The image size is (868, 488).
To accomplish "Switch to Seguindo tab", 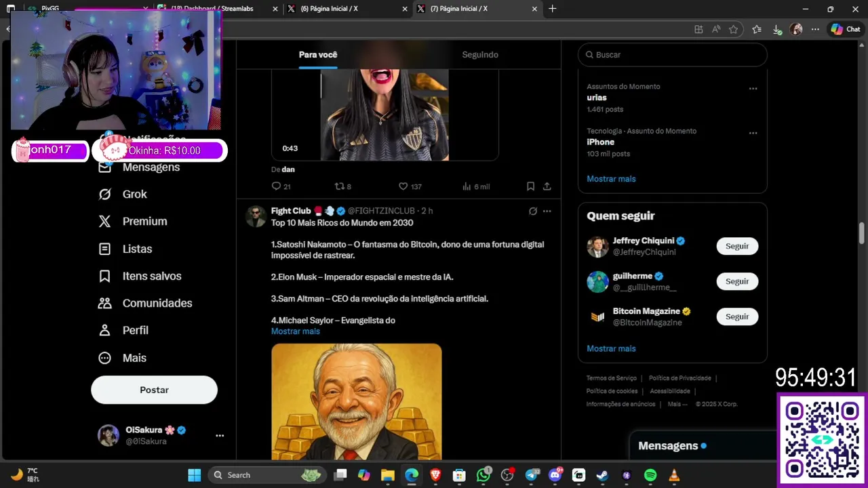I will coord(480,55).
